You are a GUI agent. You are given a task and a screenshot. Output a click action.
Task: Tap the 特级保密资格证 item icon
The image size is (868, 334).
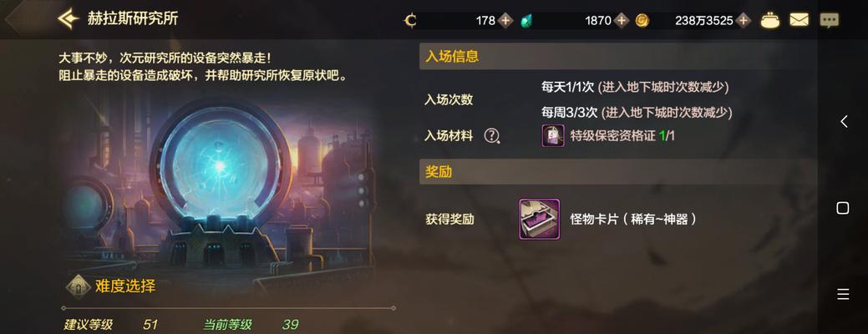[x=552, y=135]
